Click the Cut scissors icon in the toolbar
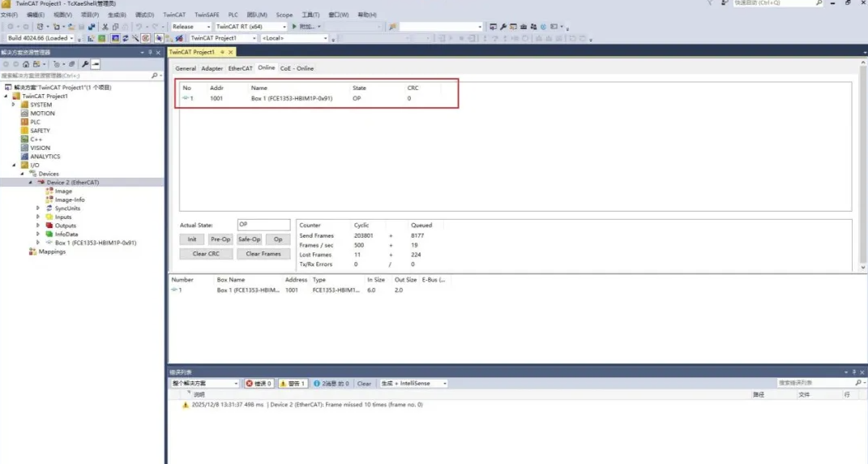 point(105,27)
